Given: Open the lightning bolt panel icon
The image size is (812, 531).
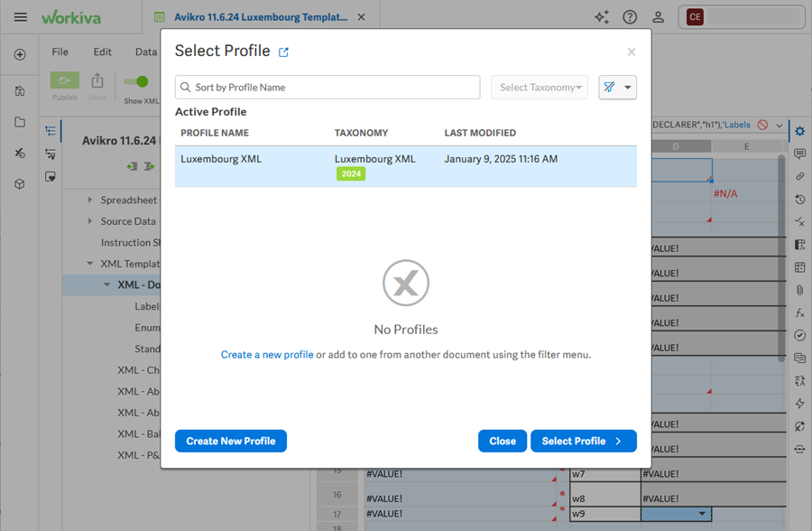Looking at the screenshot, I should coord(800,404).
